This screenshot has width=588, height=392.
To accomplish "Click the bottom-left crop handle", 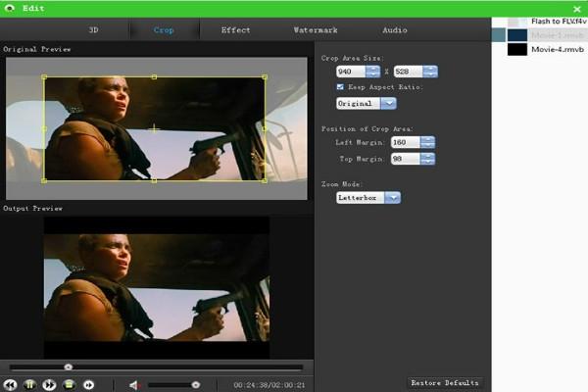I will click(44, 180).
